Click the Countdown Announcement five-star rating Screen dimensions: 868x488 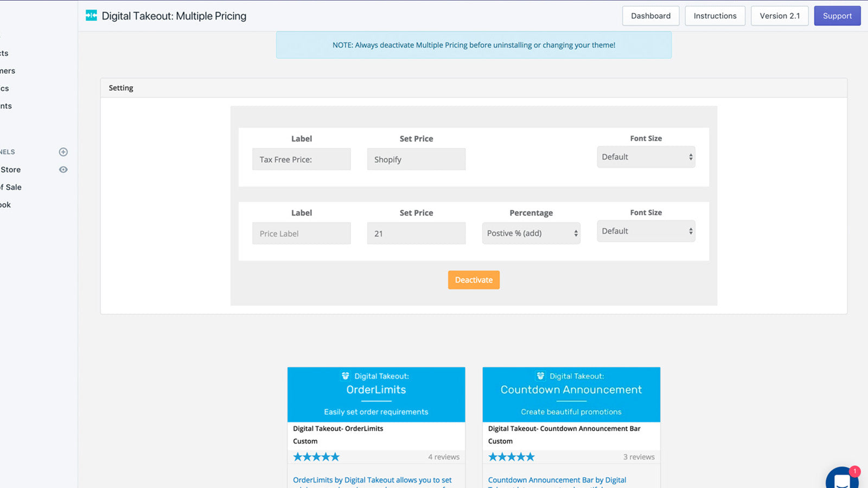[x=511, y=457]
